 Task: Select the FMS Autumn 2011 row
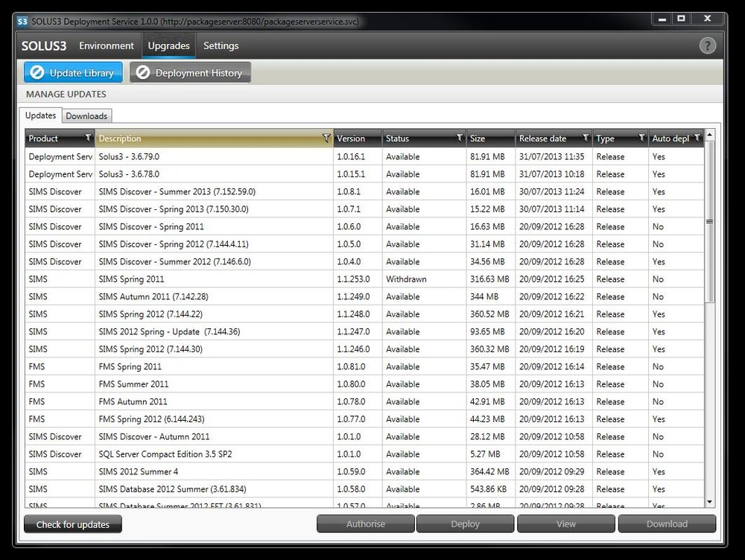(x=364, y=402)
